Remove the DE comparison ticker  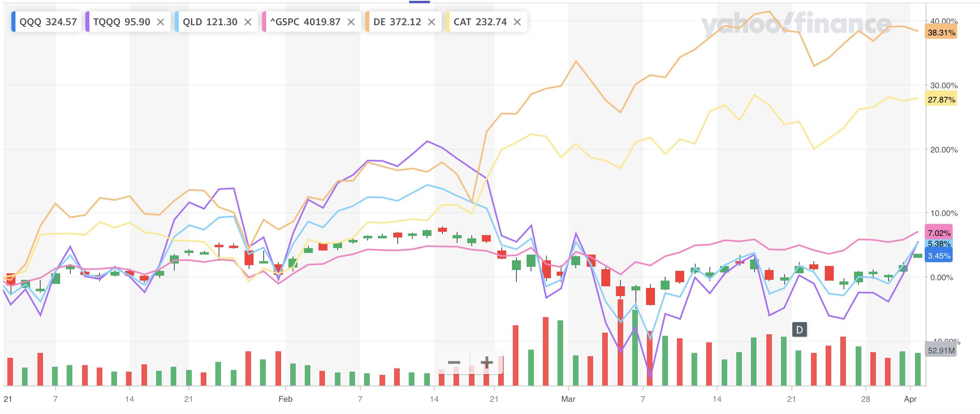431,22
